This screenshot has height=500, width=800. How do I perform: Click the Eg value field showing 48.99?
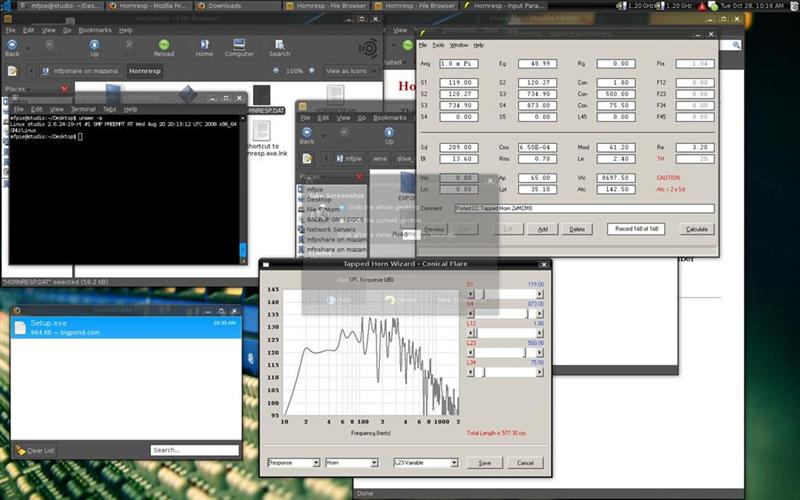[537, 64]
